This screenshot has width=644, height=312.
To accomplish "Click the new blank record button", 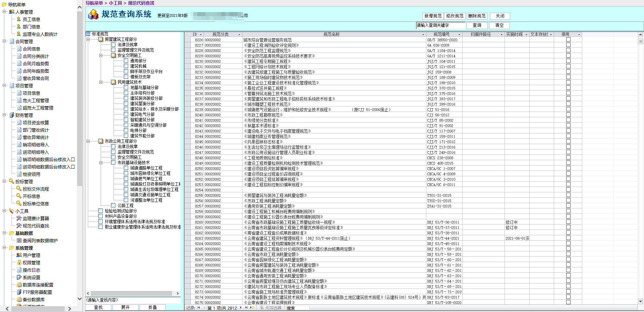I will pos(252,308).
